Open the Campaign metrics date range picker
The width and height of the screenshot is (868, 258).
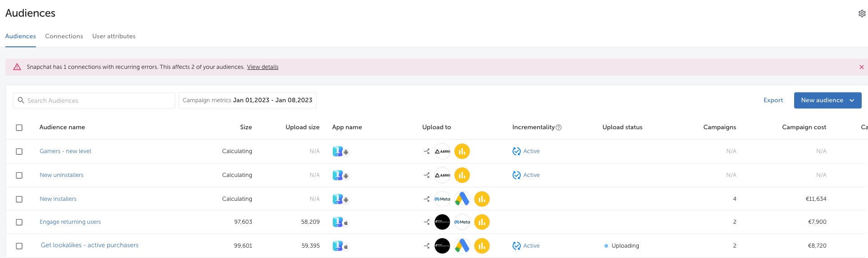coord(247,100)
